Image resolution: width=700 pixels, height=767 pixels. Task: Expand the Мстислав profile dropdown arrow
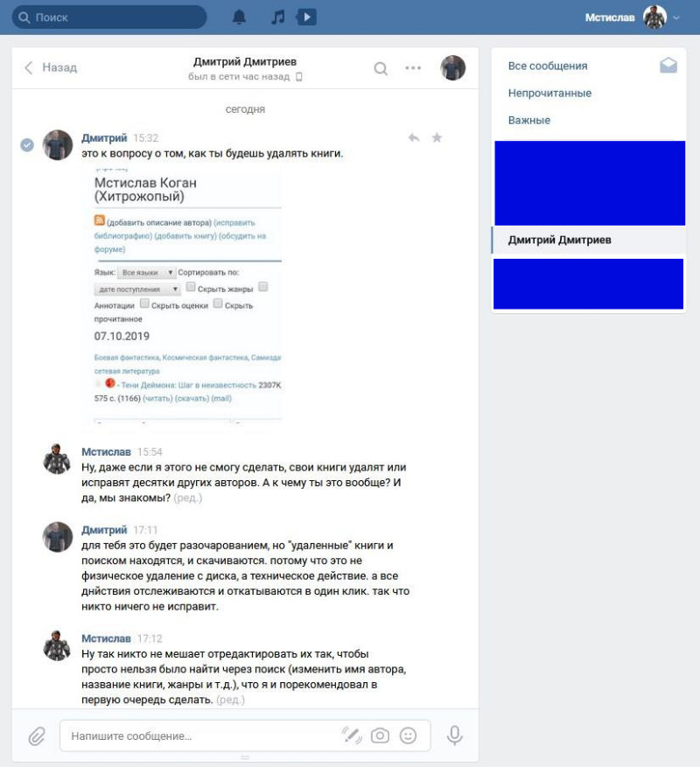676,17
